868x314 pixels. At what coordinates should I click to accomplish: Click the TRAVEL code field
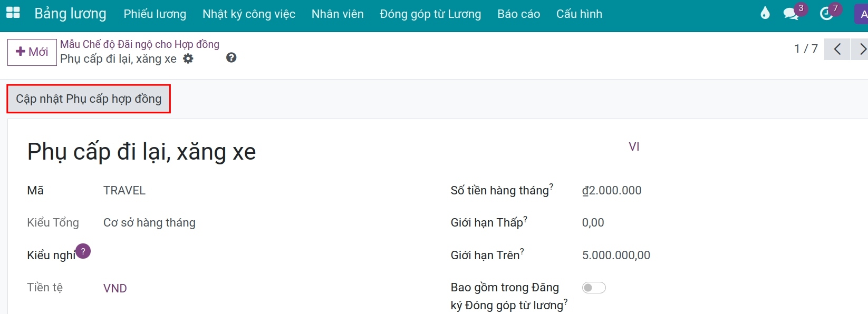[124, 191]
